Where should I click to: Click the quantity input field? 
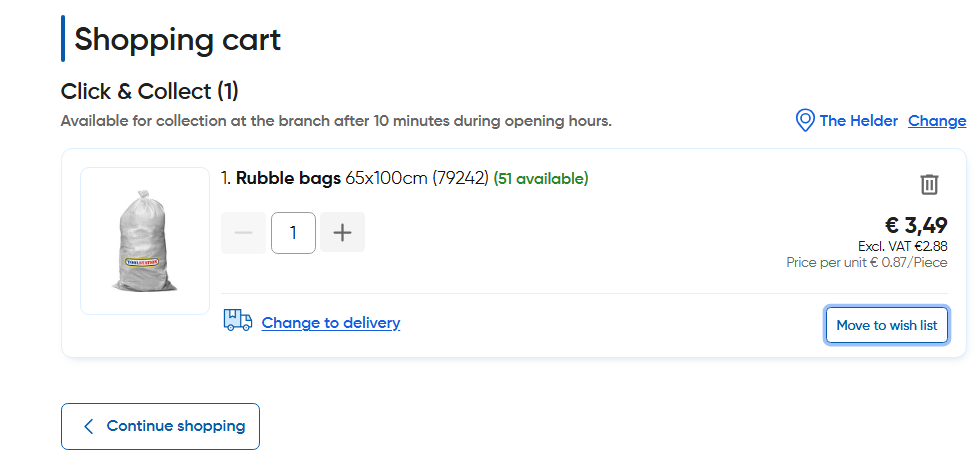click(293, 233)
